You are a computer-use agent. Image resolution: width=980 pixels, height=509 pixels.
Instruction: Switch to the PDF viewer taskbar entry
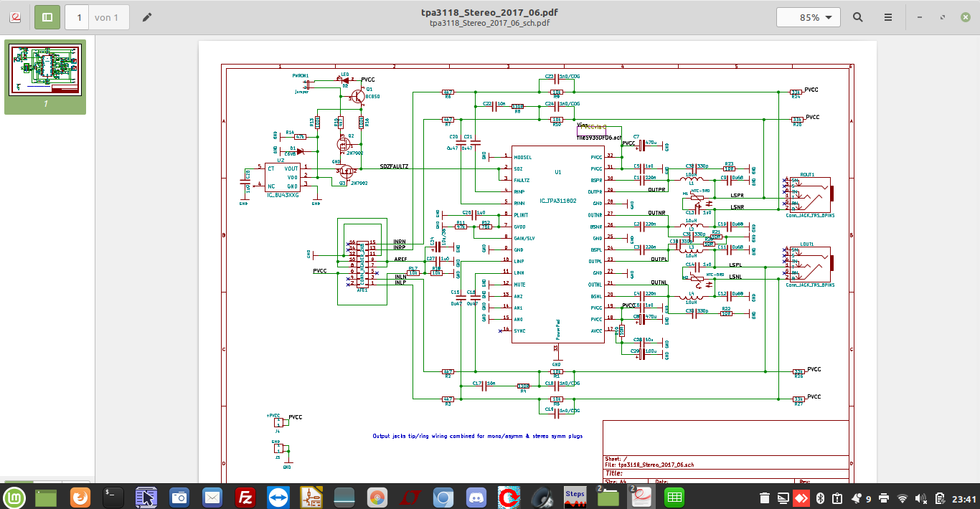[x=641, y=497]
